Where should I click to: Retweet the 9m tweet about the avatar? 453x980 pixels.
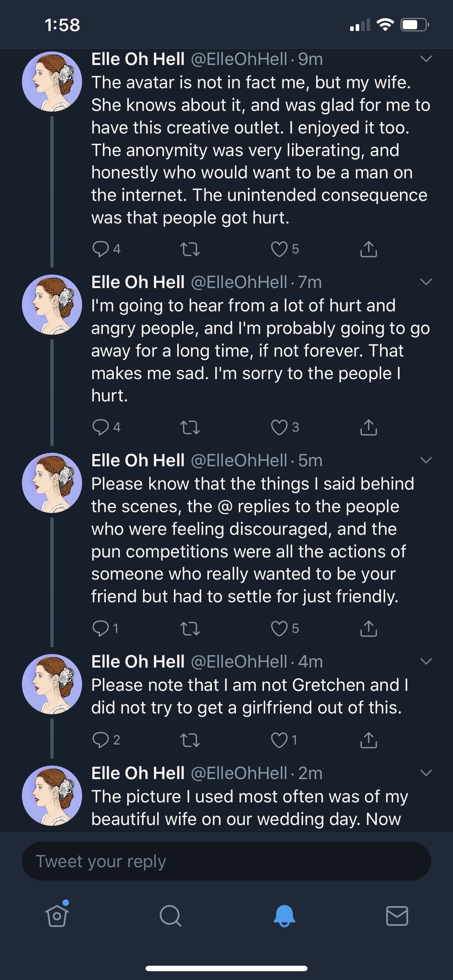(190, 249)
